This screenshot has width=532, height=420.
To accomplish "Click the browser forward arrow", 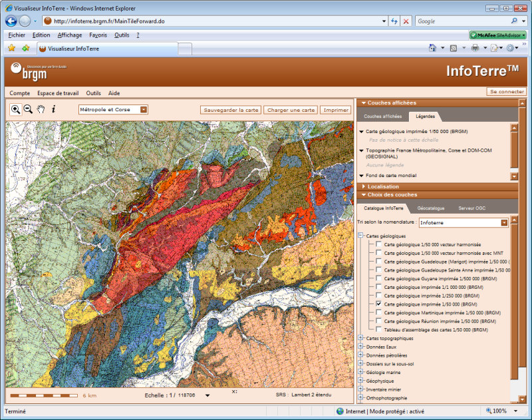I will click(25, 21).
